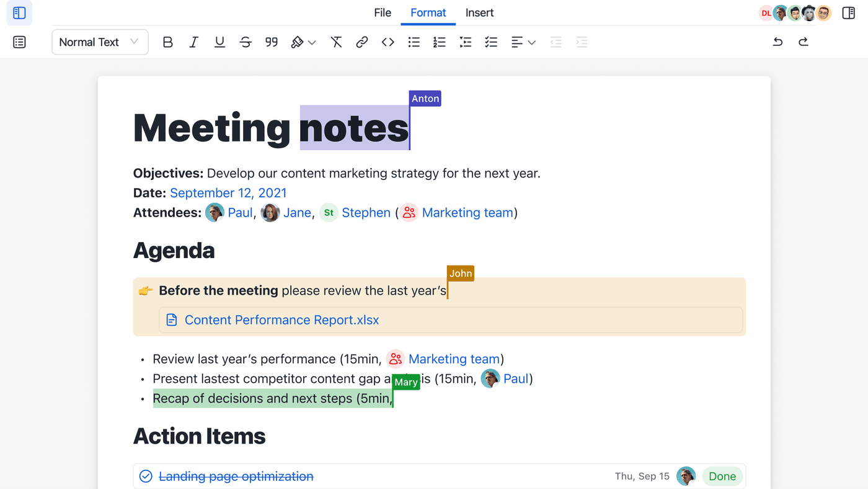Click the September 12, 2021 date link
Image resolution: width=868 pixels, height=489 pixels.
click(x=228, y=193)
